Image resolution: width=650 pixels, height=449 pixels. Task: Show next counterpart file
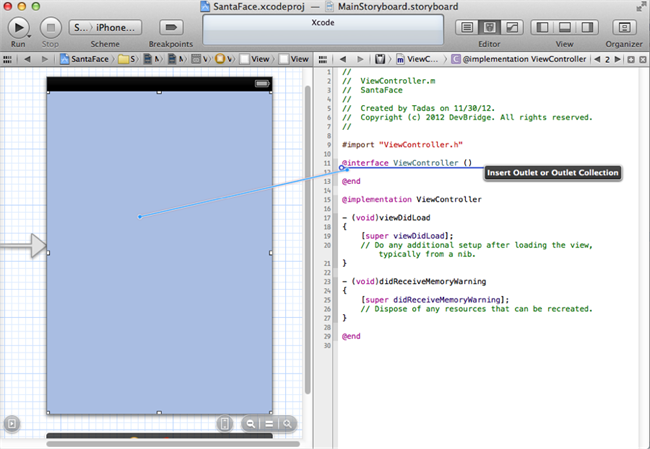point(617,60)
